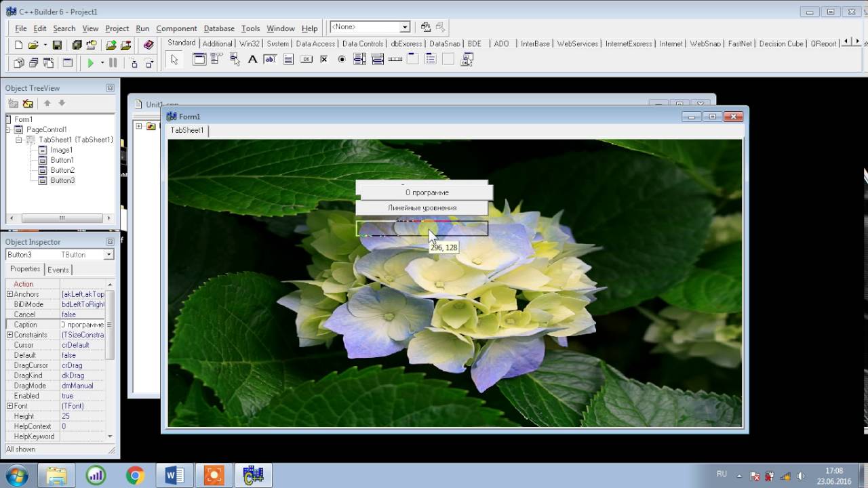Open the Project menu
This screenshot has height=488, width=868.
117,28
